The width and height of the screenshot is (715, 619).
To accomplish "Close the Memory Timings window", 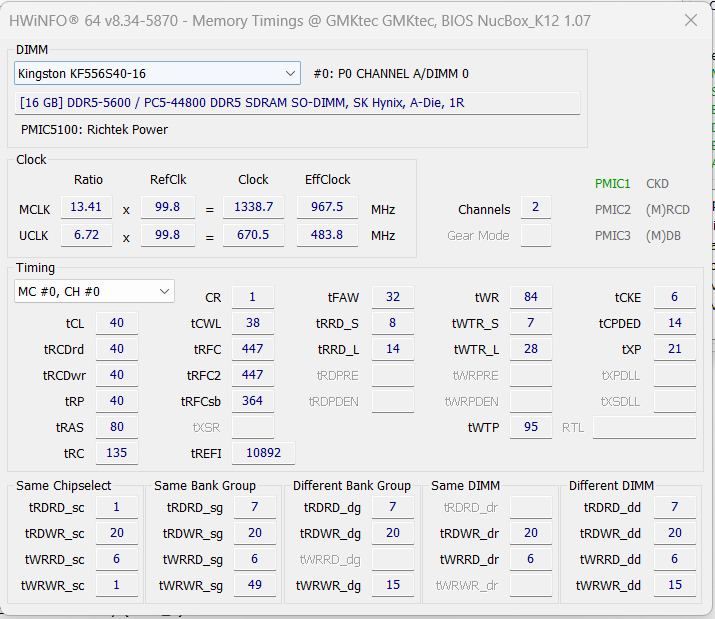I will point(691,20).
